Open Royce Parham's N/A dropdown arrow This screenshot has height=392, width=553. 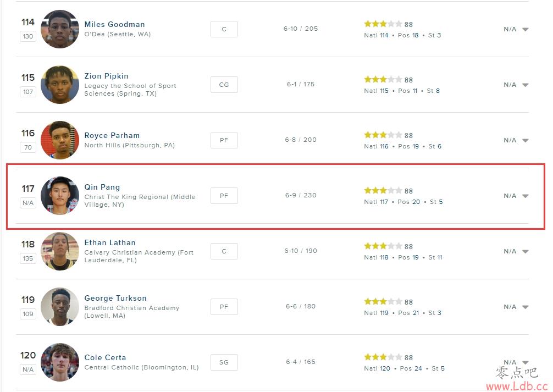point(525,140)
